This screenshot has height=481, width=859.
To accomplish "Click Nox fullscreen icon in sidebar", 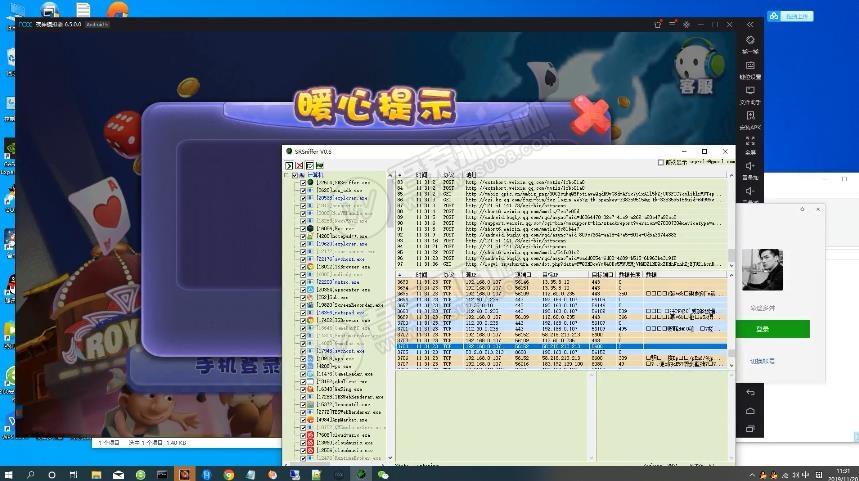I will 750,141.
